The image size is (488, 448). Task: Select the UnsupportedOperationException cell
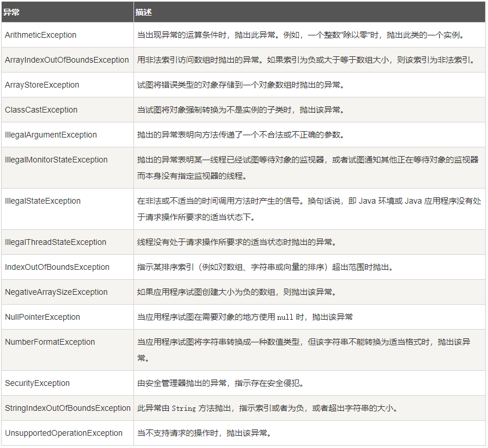coord(67,433)
